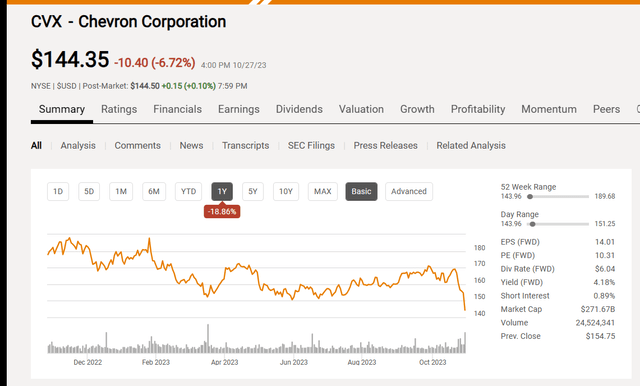Go to the Earnings tab
The width and height of the screenshot is (640, 386).
239,109
